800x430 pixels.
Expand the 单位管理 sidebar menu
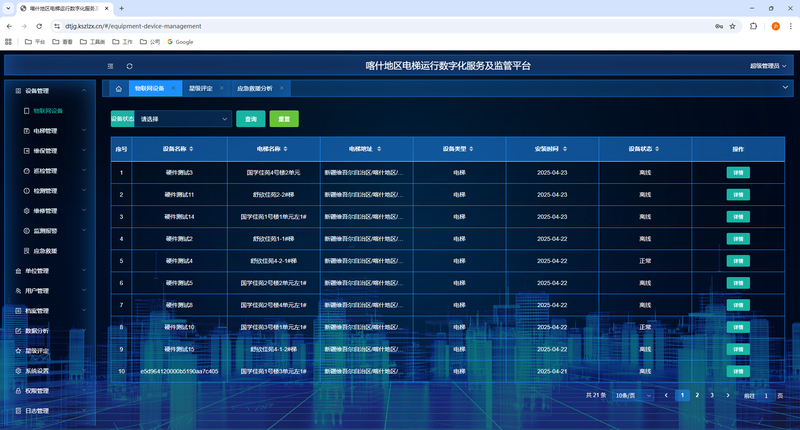click(50, 270)
